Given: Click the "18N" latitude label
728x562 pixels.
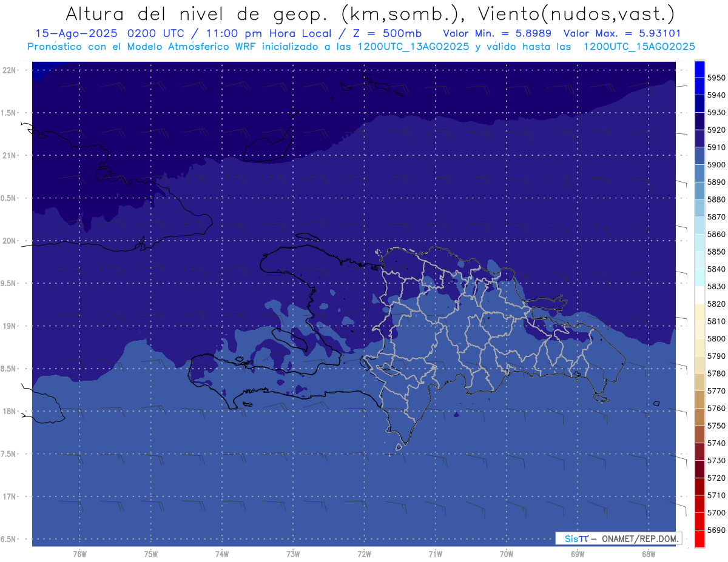Looking at the screenshot, I should (9, 411).
